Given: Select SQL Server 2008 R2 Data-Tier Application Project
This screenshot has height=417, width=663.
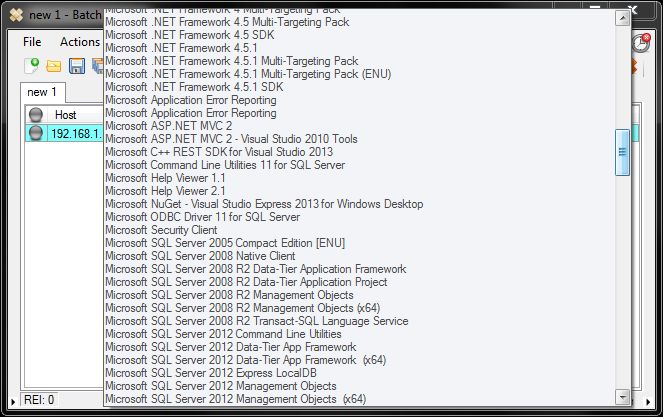Looking at the screenshot, I should point(246,283).
